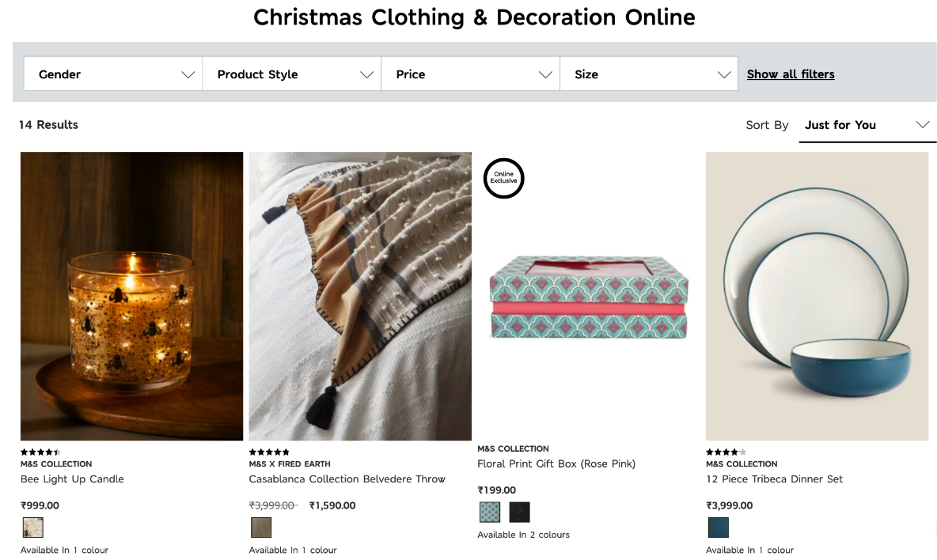Select the taupe Belvedere Throw colour swatch
This screenshot has height=560, width=937.
pos(261,528)
